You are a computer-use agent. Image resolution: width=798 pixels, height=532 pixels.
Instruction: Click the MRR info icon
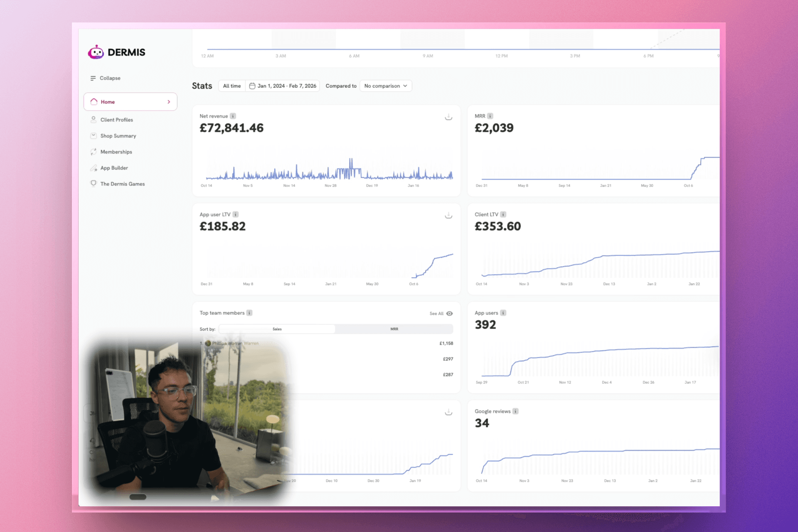tap(490, 116)
